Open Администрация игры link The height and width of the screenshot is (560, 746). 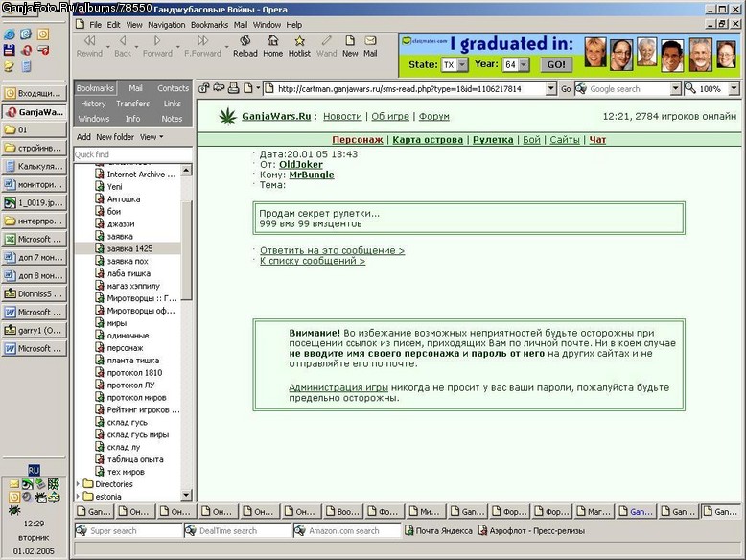coord(338,387)
